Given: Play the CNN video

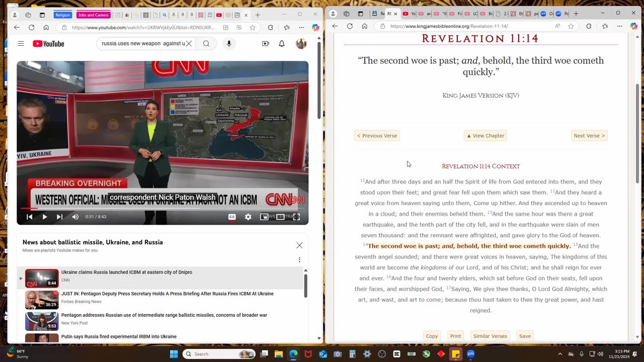Looking at the screenshot, I should [44, 217].
